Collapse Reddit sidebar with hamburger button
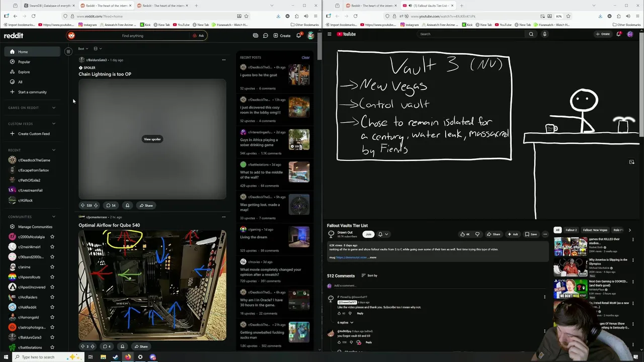This screenshot has width=644, height=362. click(x=68, y=51)
